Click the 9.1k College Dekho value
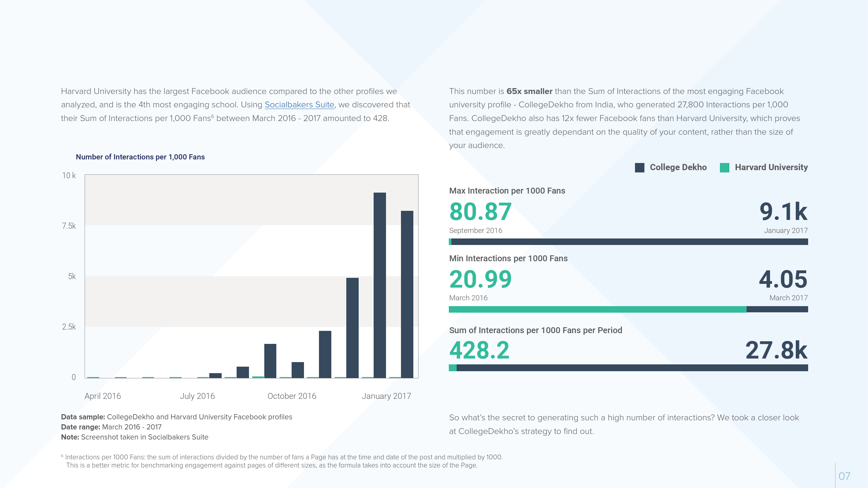The width and height of the screenshot is (868, 488). pos(783,211)
